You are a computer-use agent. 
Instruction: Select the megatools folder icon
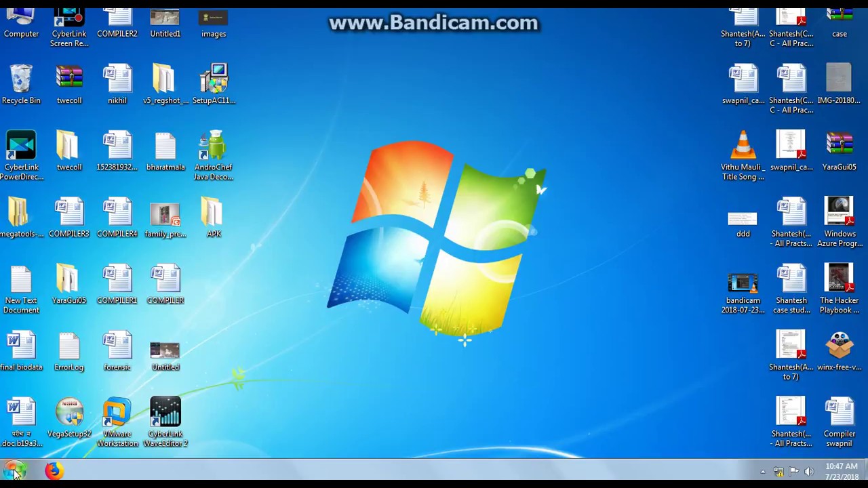21,217
